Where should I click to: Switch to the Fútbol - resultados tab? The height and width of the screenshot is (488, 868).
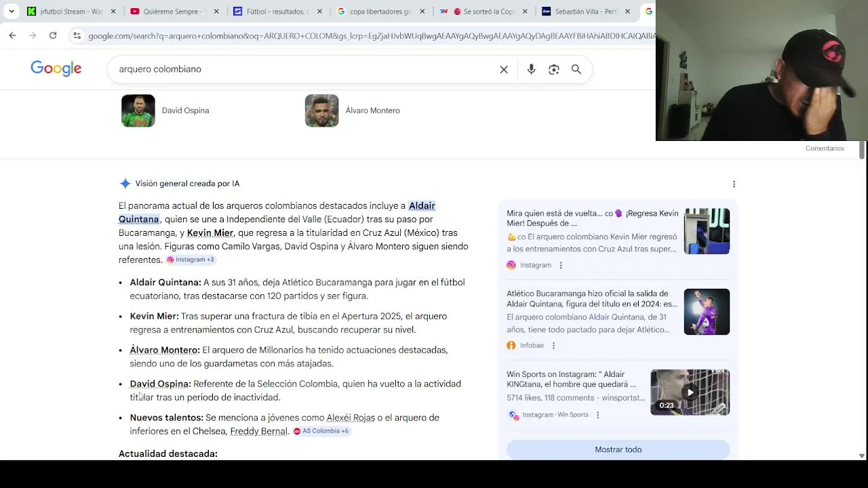pos(278,12)
